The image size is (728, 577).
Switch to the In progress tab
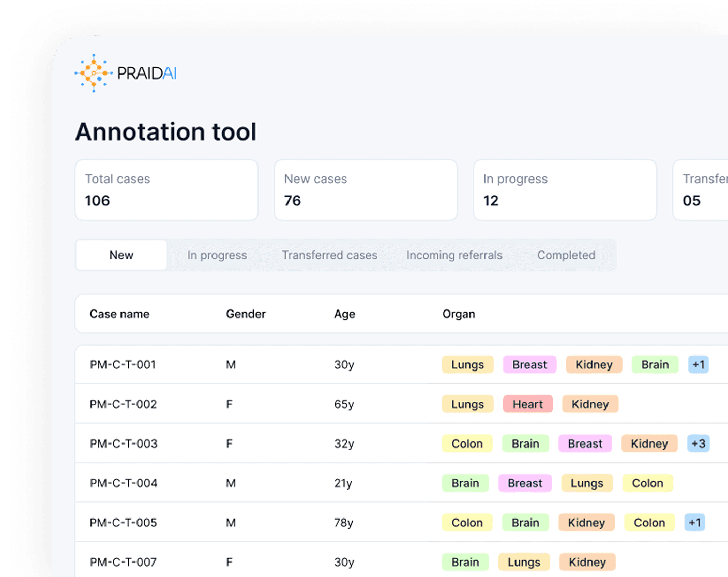tap(217, 255)
